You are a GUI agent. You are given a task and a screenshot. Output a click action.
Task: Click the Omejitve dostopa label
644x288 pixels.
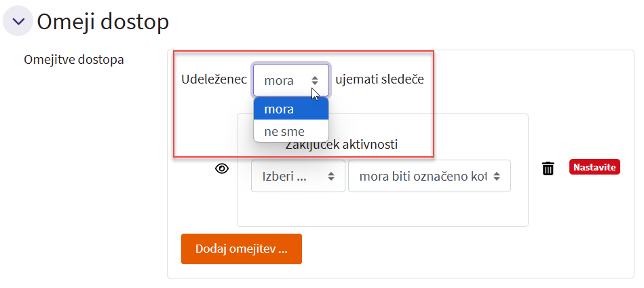(74, 60)
